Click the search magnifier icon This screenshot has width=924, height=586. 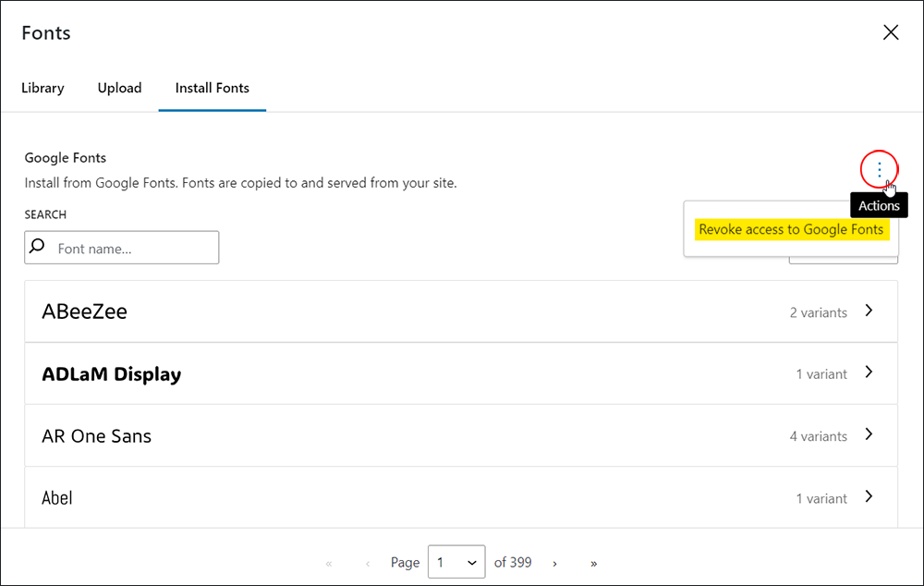point(37,246)
